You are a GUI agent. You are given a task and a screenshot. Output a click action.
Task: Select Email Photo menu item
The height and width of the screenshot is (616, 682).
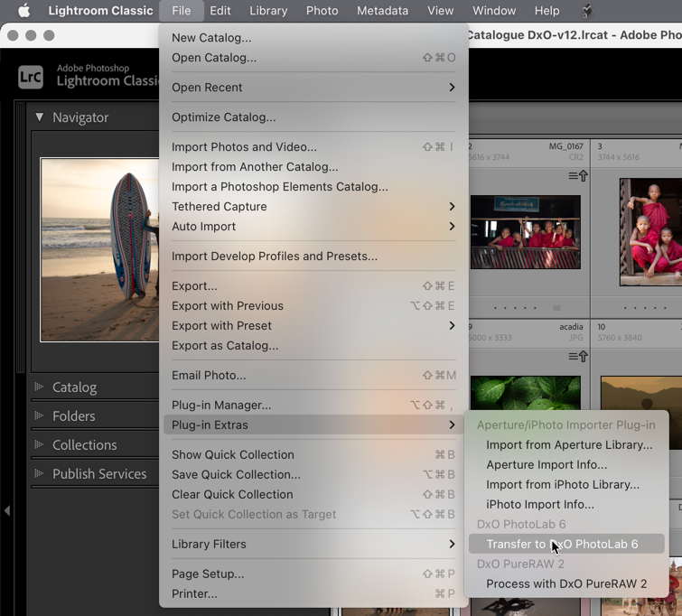coord(313,376)
